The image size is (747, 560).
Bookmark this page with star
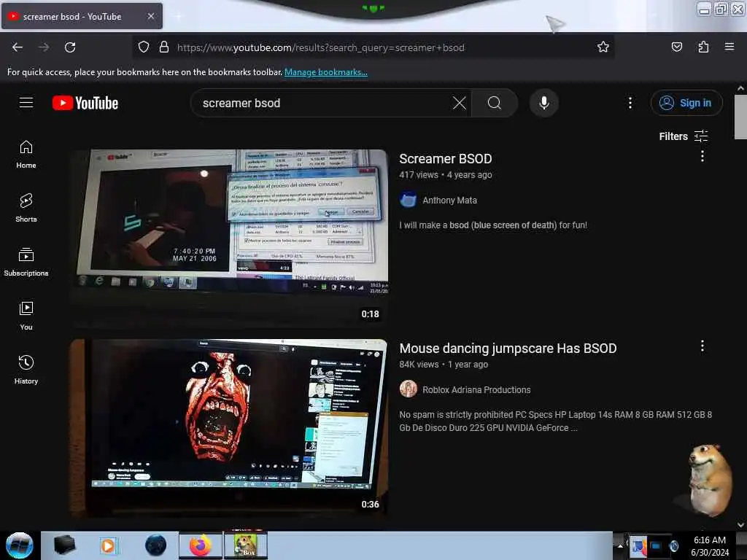tap(603, 47)
